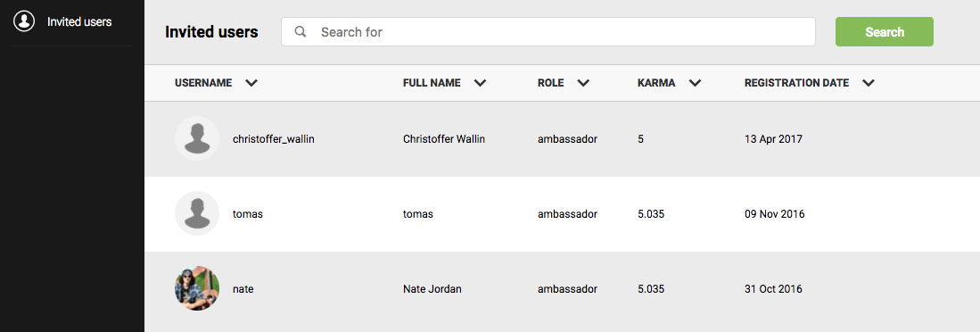Focus the Search for input field
Image resolution: width=980 pixels, height=332 pixels.
(x=548, y=31)
